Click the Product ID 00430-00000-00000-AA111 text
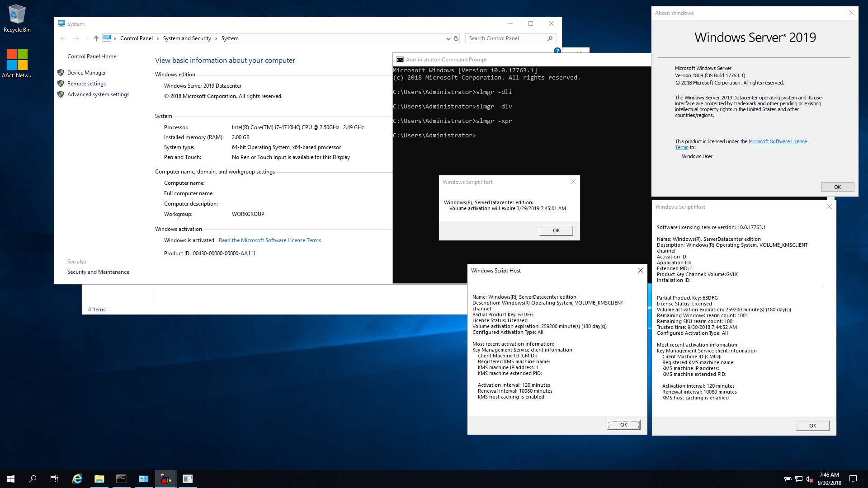868x488 pixels. coord(210,253)
